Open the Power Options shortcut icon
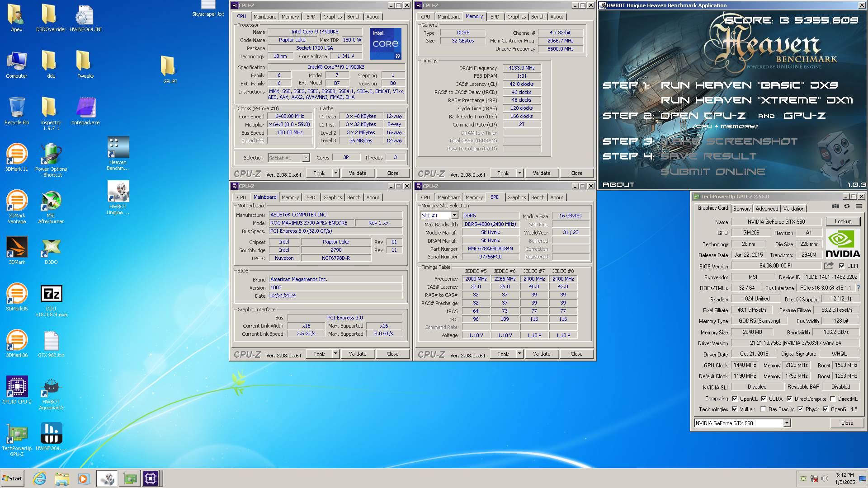 pyautogui.click(x=51, y=160)
